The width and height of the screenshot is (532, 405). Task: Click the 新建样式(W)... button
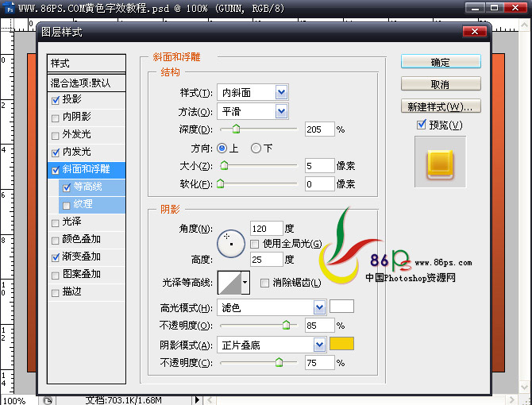[x=441, y=106]
